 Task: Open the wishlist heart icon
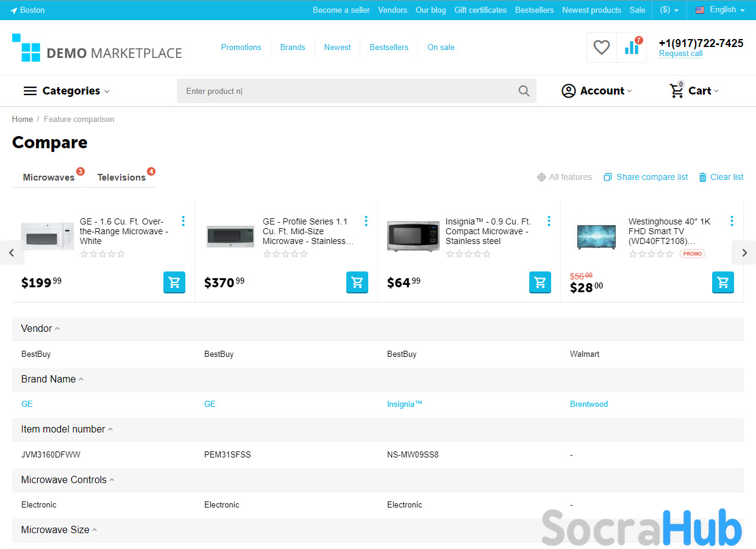602,48
